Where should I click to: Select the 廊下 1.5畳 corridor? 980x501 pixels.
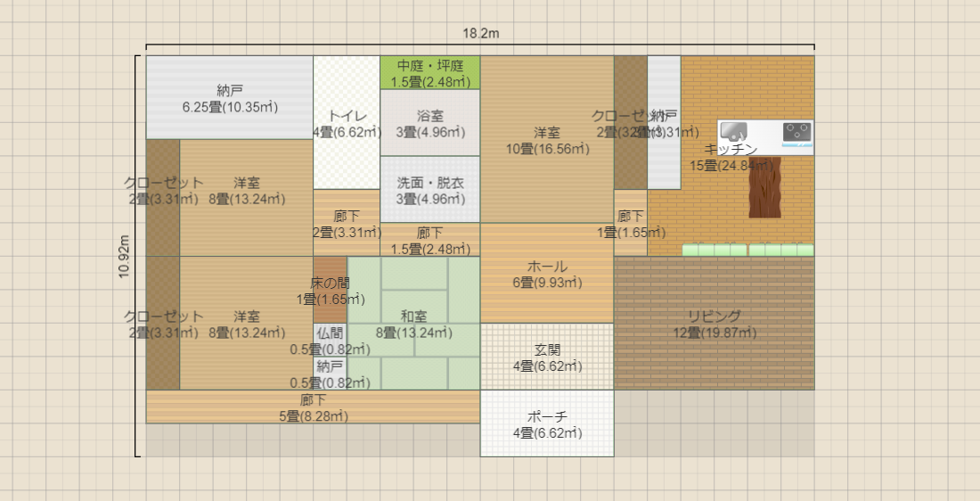(430, 240)
